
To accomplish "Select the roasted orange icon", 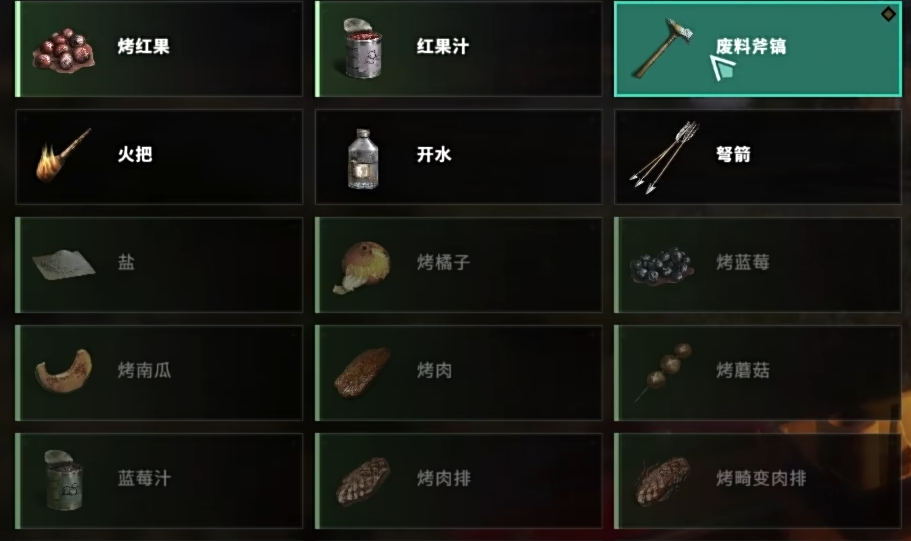I will pos(362,266).
